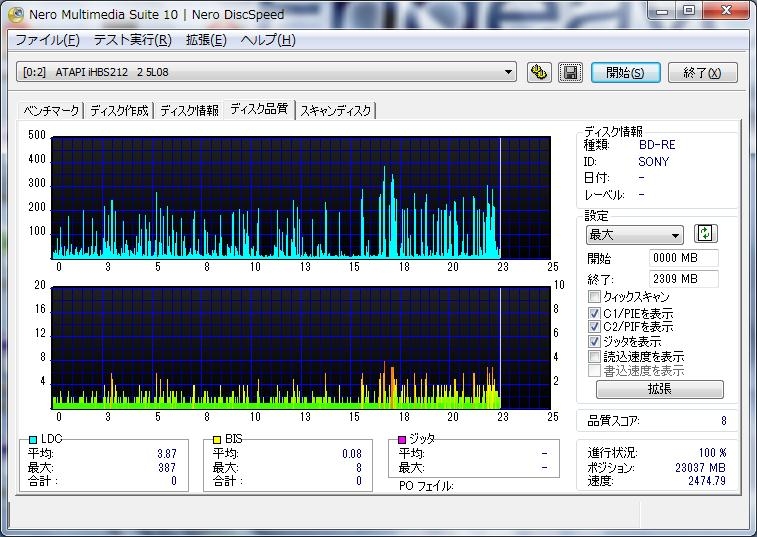The width and height of the screenshot is (757, 537).
Task: Click the green refresh settings icon
Action: tap(705, 234)
